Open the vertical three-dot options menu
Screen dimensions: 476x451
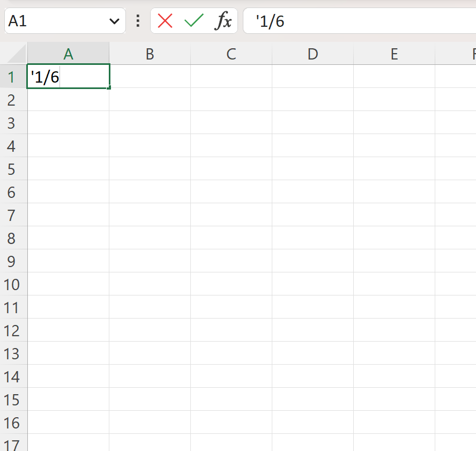coord(137,21)
